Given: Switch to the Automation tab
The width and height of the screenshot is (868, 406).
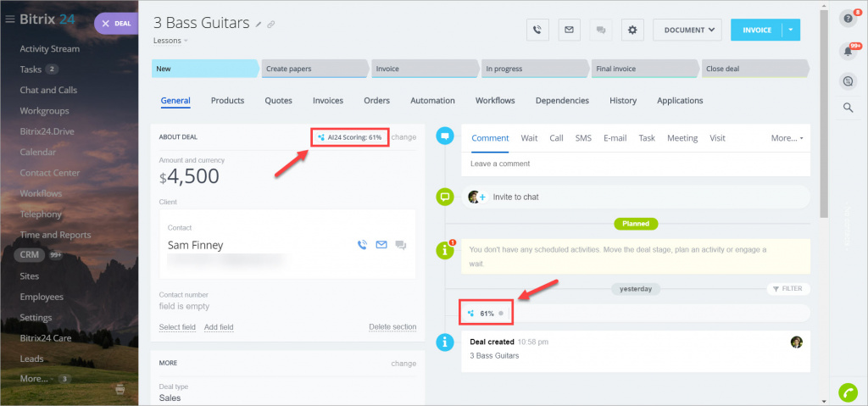Looking at the screenshot, I should tap(432, 101).
